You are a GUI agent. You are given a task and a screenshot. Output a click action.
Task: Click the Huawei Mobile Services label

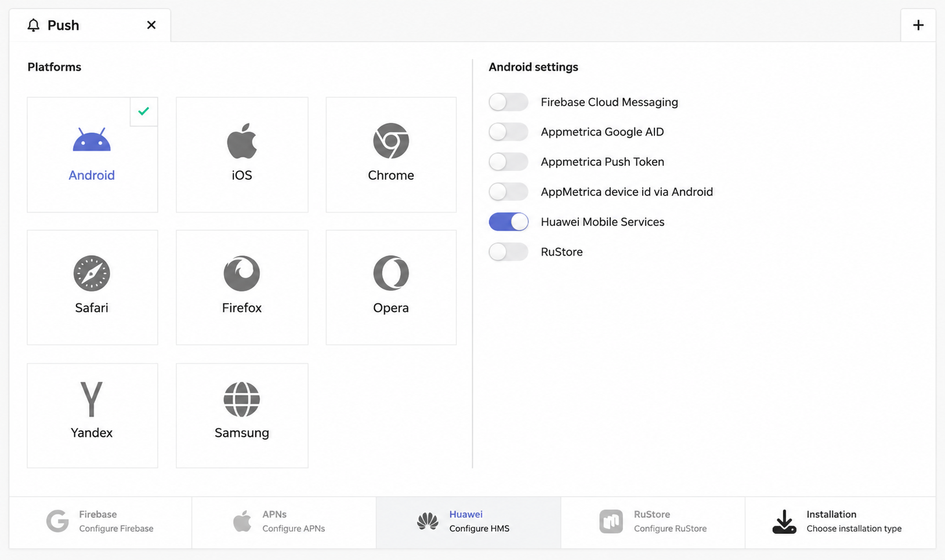(x=602, y=221)
